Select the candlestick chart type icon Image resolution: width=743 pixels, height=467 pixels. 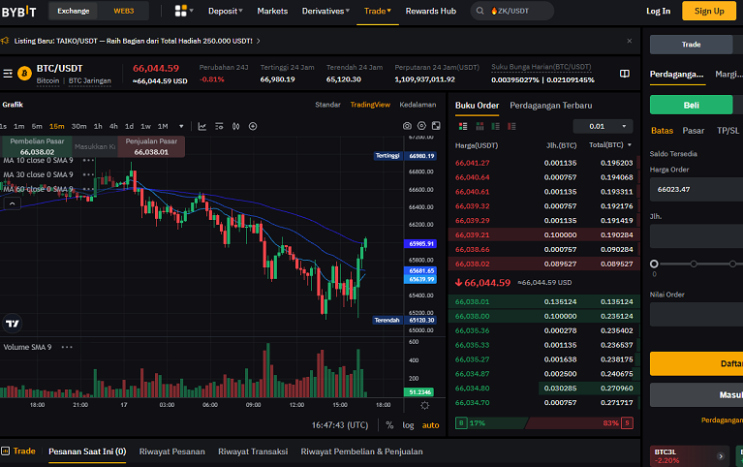236,126
